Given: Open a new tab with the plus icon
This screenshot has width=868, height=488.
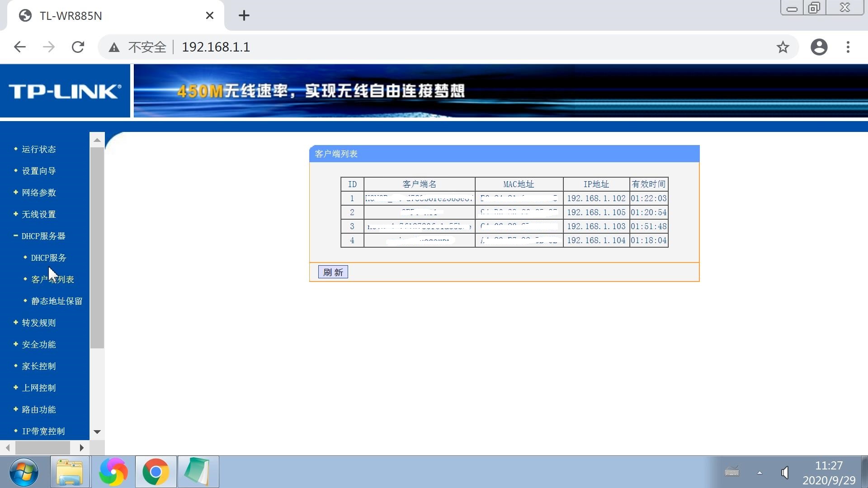Looking at the screenshot, I should [244, 15].
